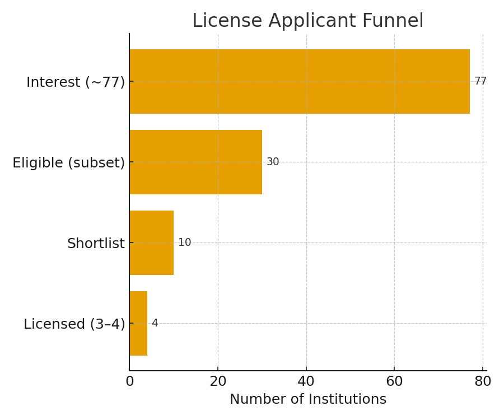Screen dimensions: 504x420
Task: Click the Shortlist bar with value 10
Action: [152, 242]
